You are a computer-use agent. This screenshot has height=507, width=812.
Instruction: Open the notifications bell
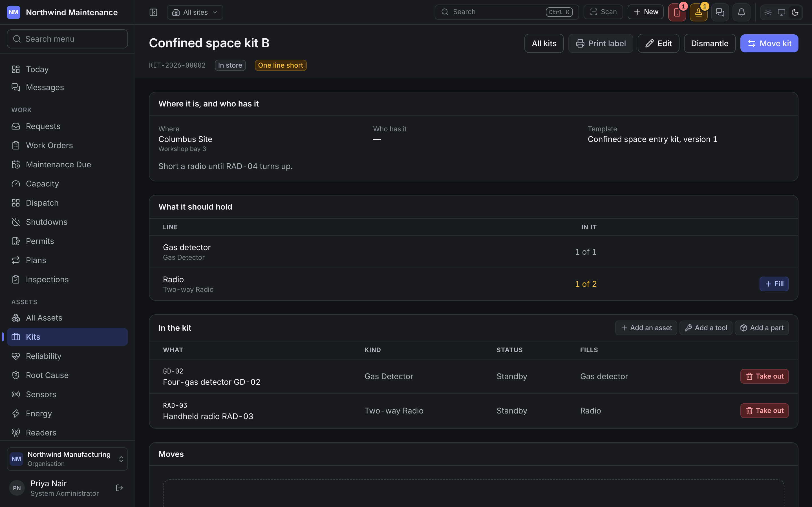pos(742,12)
